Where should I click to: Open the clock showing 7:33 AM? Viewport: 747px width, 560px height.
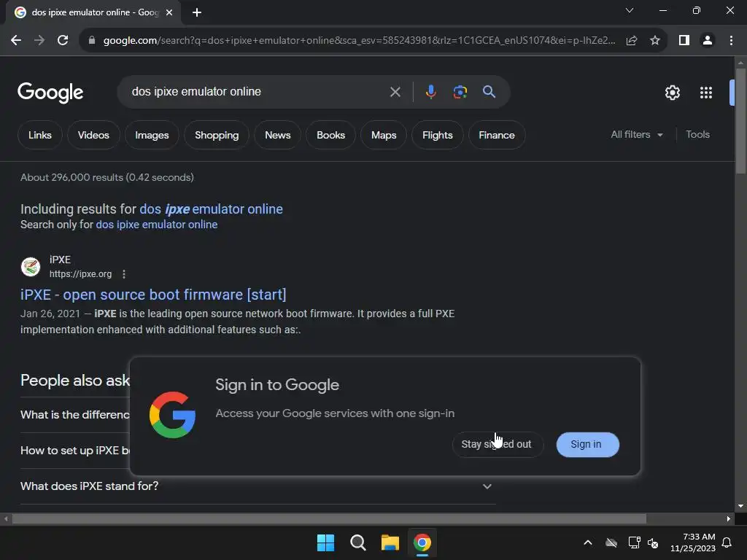693,542
